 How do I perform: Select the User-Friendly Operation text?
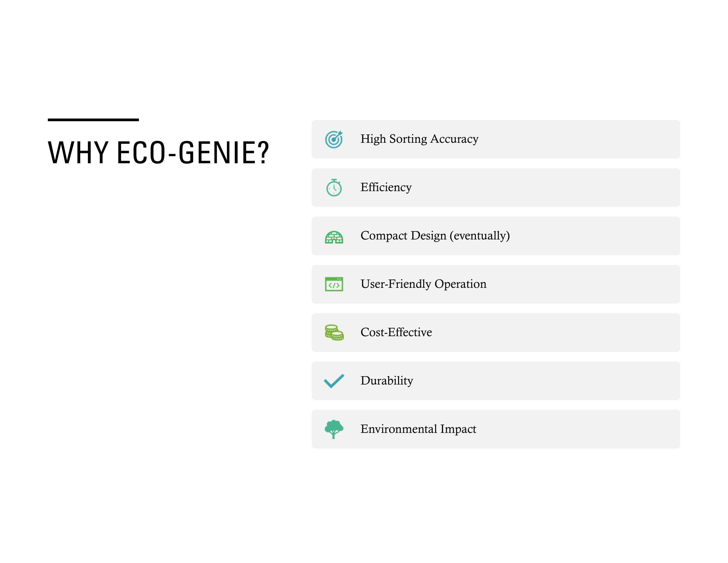[x=423, y=284]
